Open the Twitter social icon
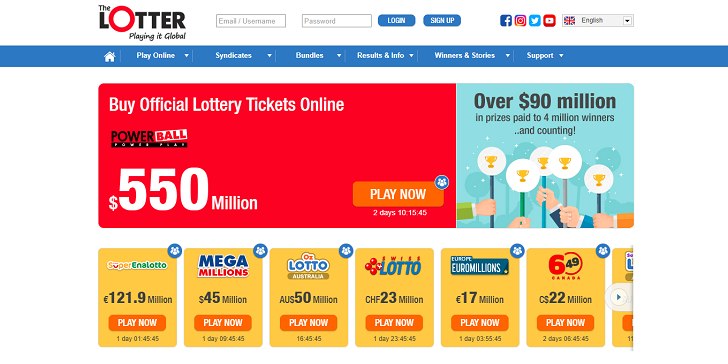This screenshot has height=364, width=728. pyautogui.click(x=535, y=21)
